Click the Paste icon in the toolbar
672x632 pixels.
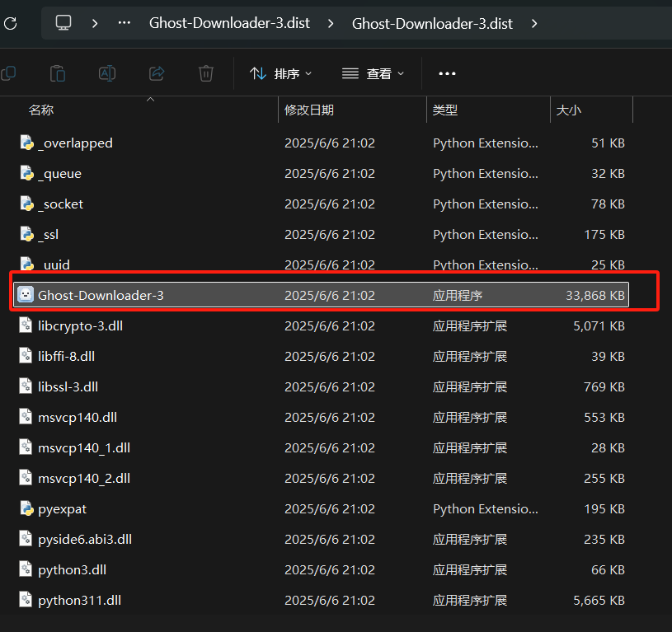click(57, 73)
